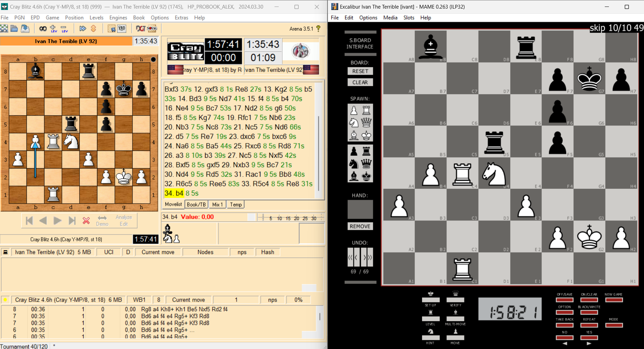The height and width of the screenshot is (349, 644).
Task: Click the infinity analysis icon in Arena
Action: click(x=43, y=29)
